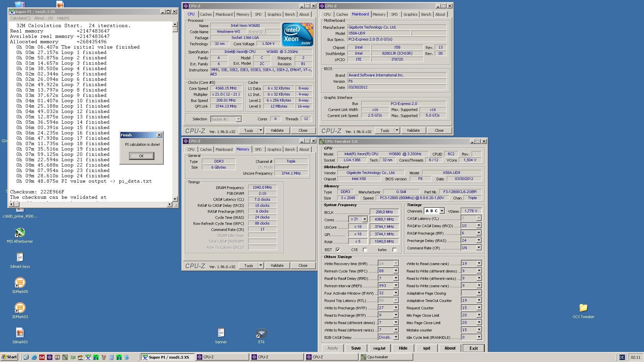Expand Tools dropdown arrow in CPU-Z Memory window
Image resolution: width=644 pixels, height=362 pixels.
tap(261, 266)
